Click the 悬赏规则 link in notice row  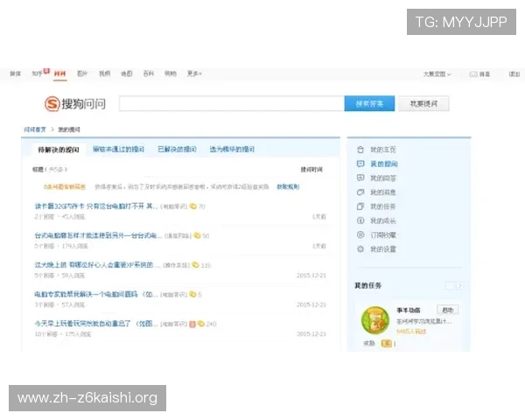click(288, 186)
